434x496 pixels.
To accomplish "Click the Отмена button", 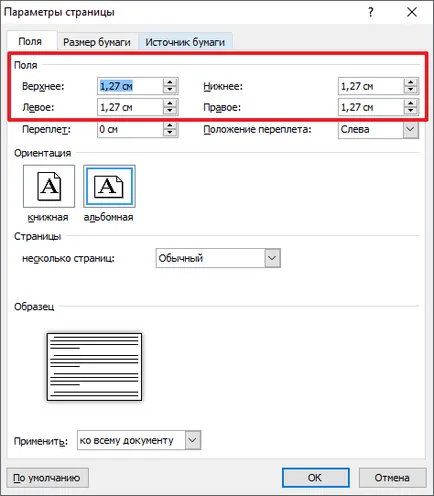I will [392, 478].
